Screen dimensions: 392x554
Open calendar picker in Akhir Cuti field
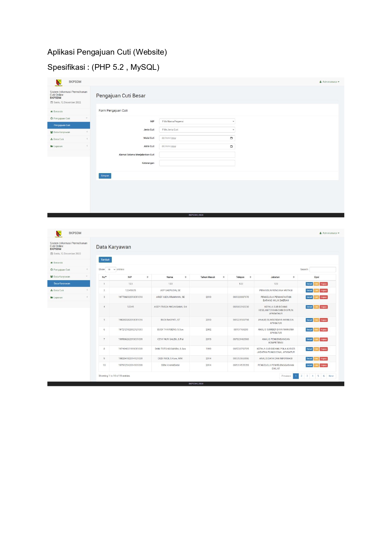231,147
